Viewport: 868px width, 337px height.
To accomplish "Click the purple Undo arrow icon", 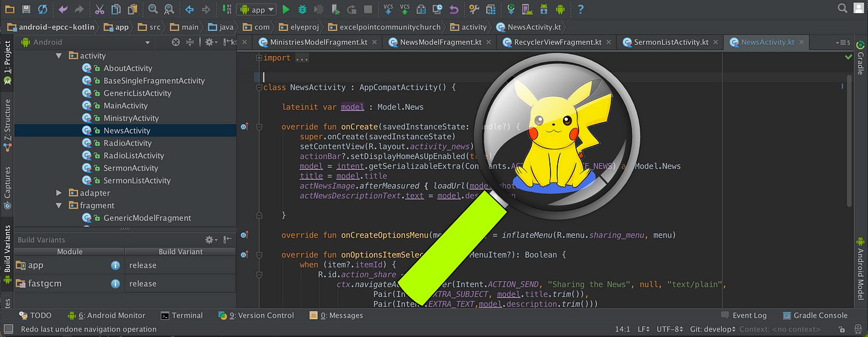I will coord(63,9).
